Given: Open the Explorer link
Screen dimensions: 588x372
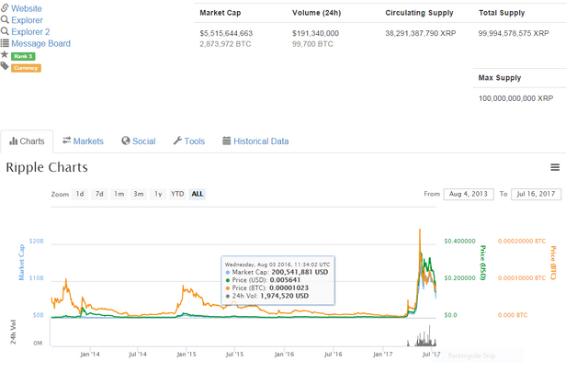Looking at the screenshot, I should pyautogui.click(x=27, y=20).
